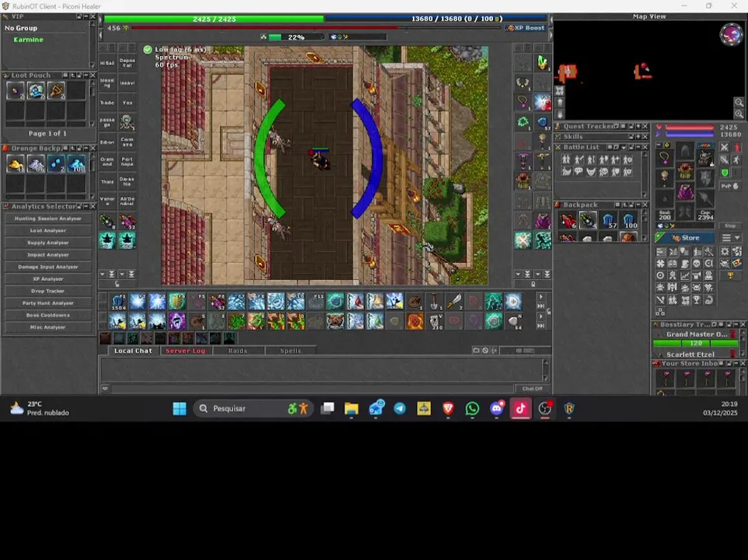Collapse the equipment panel with the minus button
Screen dimensions: 748x560
tap(659, 145)
